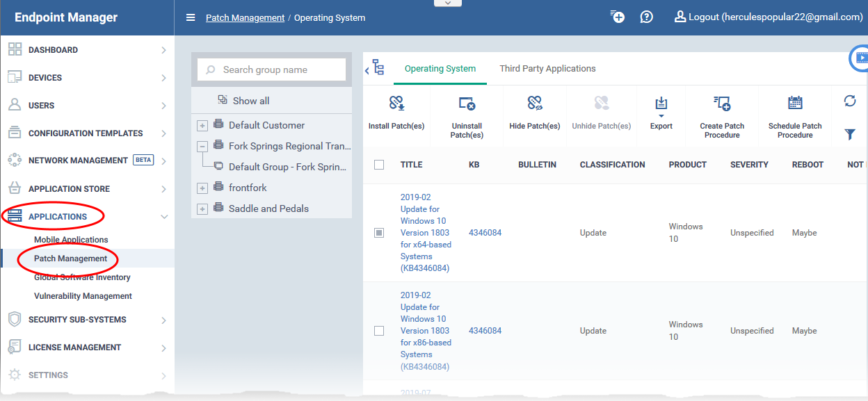Click the user profile icon beside Logout
The width and height of the screenshot is (868, 401).
click(680, 17)
